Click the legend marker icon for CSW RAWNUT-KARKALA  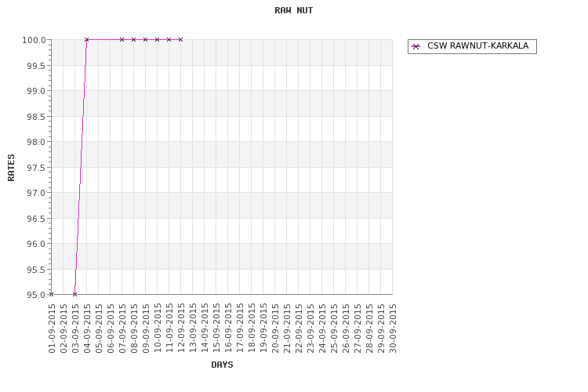[416, 46]
